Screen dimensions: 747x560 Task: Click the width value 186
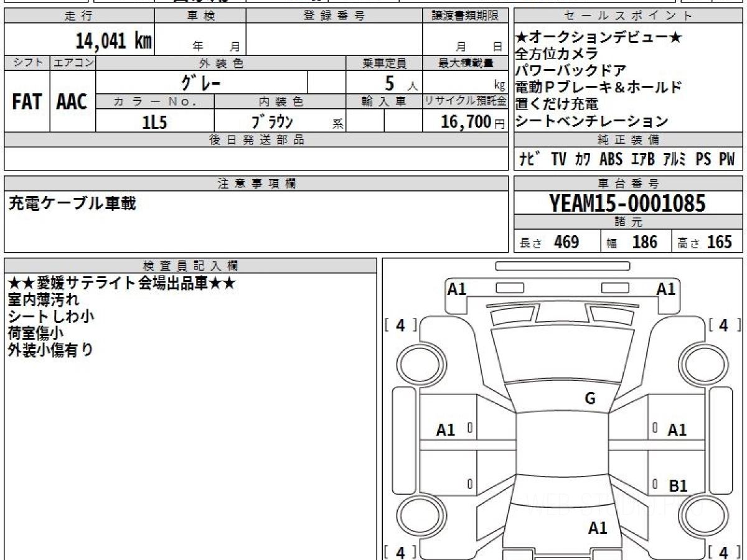645,242
